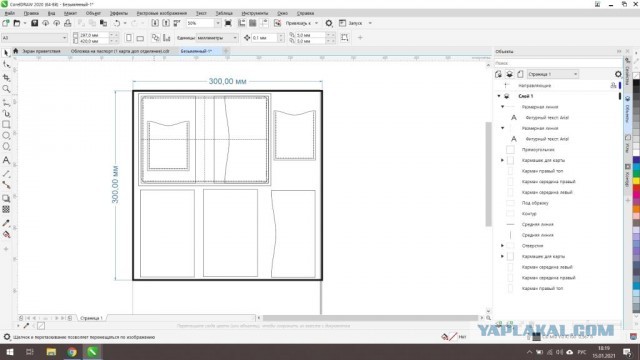
Task: Select the Color Eyedropper tool
Action: pyautogui.click(x=6, y=223)
